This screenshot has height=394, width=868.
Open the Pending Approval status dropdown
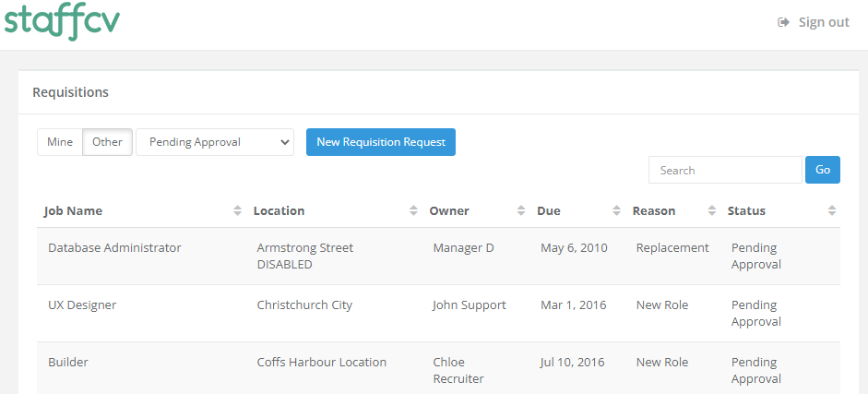[x=215, y=142]
